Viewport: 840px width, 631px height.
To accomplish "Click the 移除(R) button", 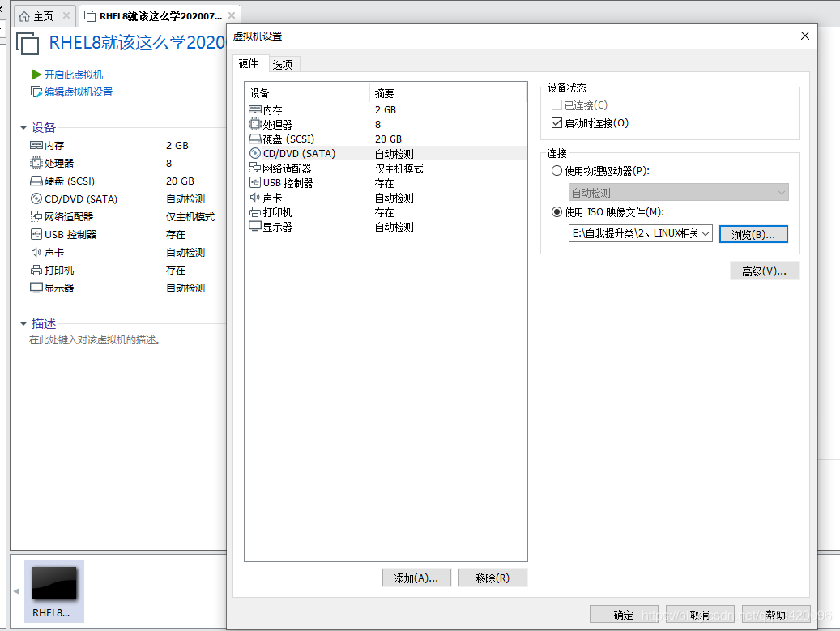I will click(x=492, y=578).
